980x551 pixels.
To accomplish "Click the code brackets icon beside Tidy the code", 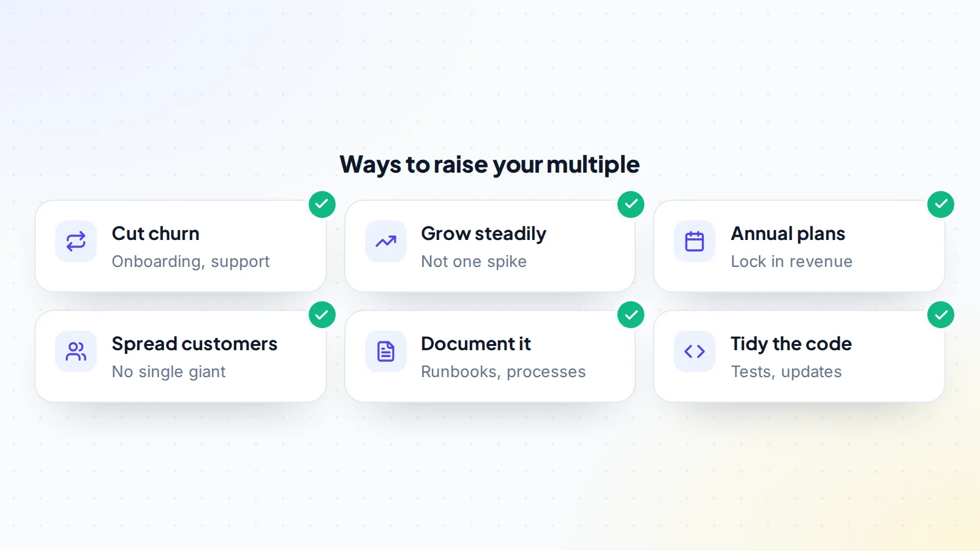I will (695, 351).
